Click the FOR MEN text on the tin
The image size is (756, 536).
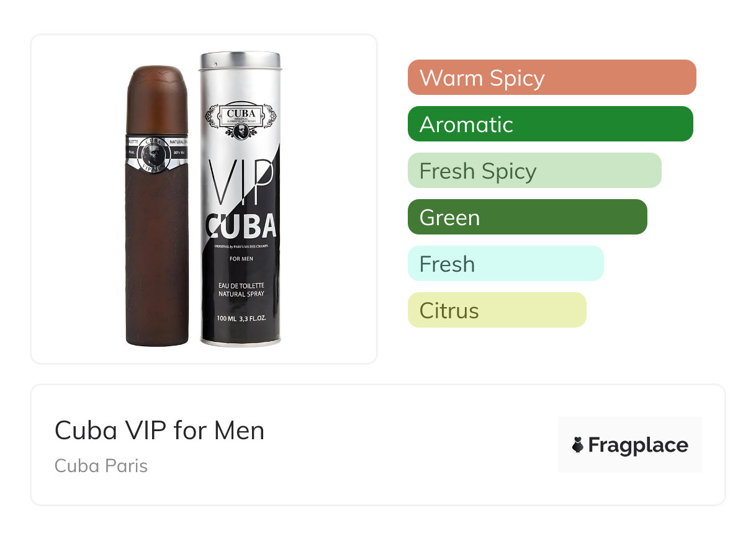pyautogui.click(x=241, y=259)
